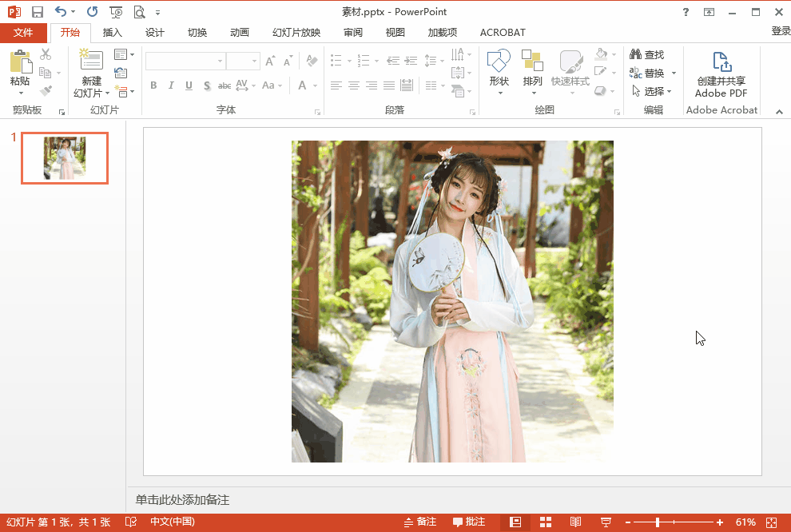This screenshot has height=532, width=791.
Task: Switch to the ACROBAT tab
Action: point(503,33)
